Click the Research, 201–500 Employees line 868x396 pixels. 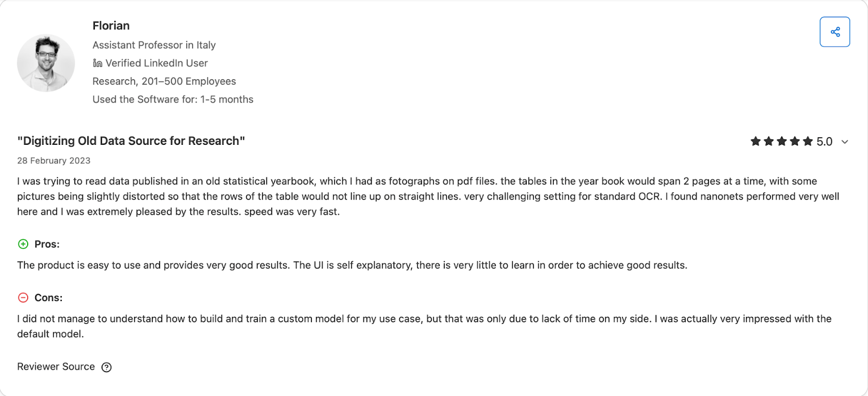[164, 81]
